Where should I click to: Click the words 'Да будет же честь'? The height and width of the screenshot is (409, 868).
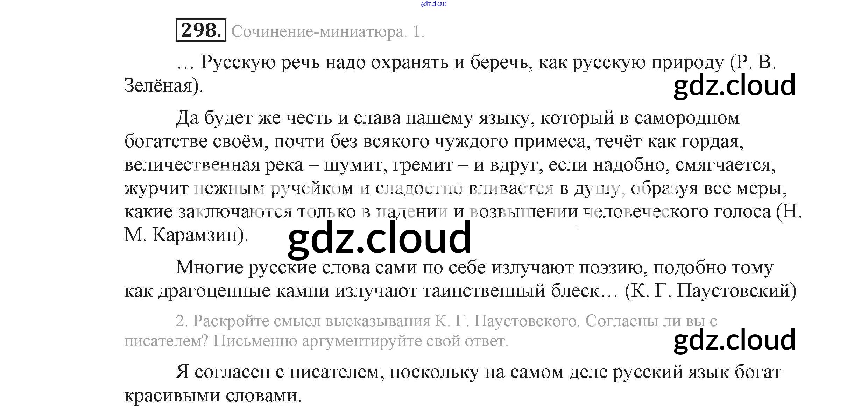pyautogui.click(x=254, y=118)
